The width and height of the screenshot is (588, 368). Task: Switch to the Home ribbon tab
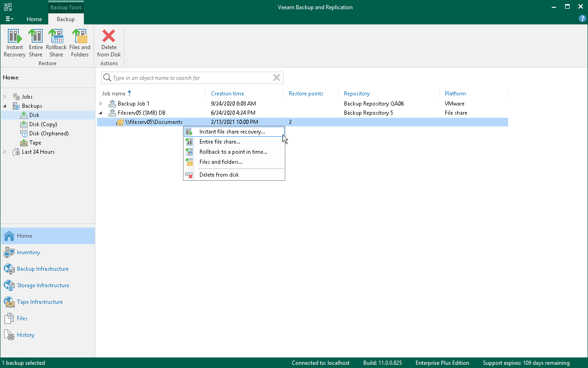pyautogui.click(x=34, y=19)
